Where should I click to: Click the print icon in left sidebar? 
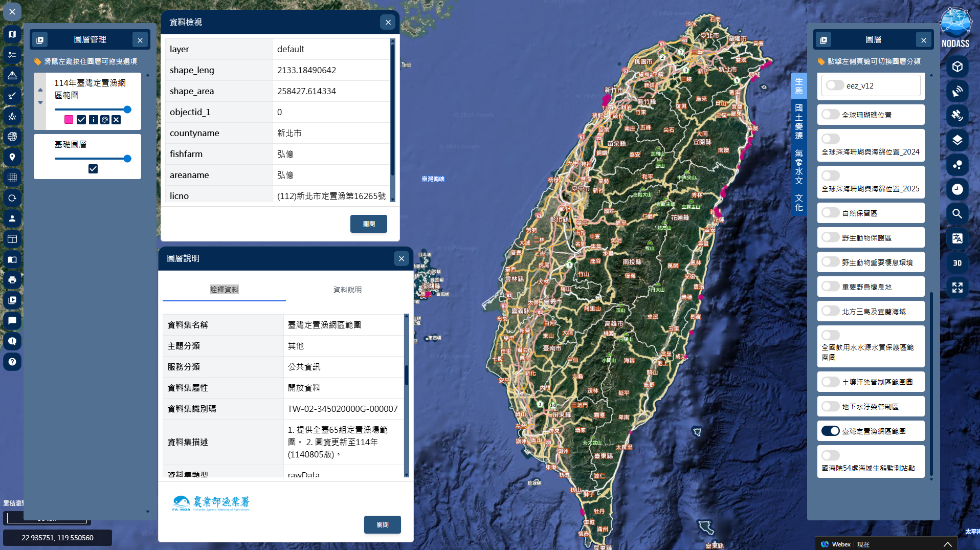12,280
